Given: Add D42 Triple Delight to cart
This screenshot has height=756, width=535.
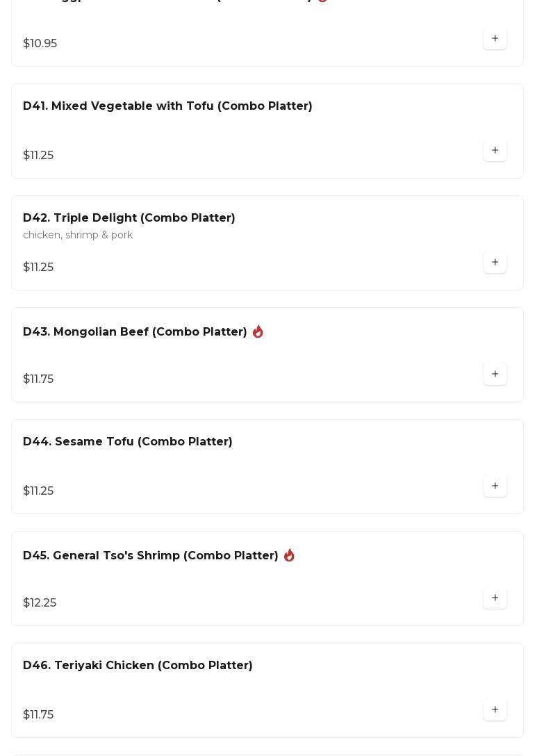Looking at the screenshot, I should (x=495, y=263).
